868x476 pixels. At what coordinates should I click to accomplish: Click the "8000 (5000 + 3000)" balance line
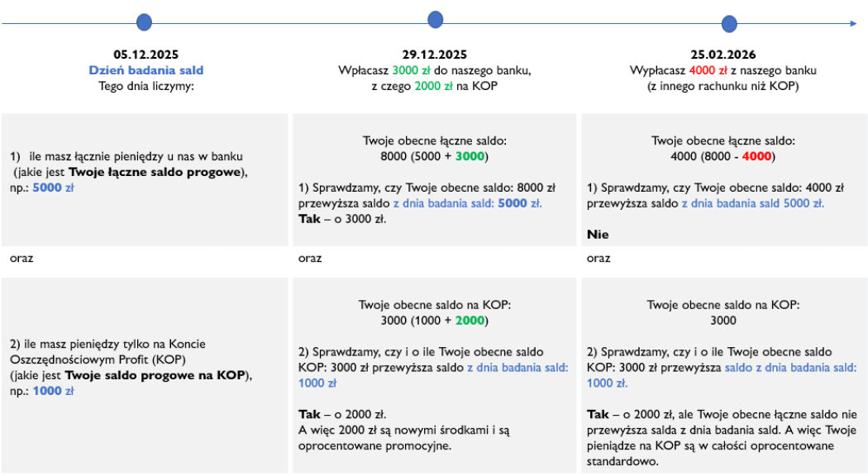click(435, 156)
